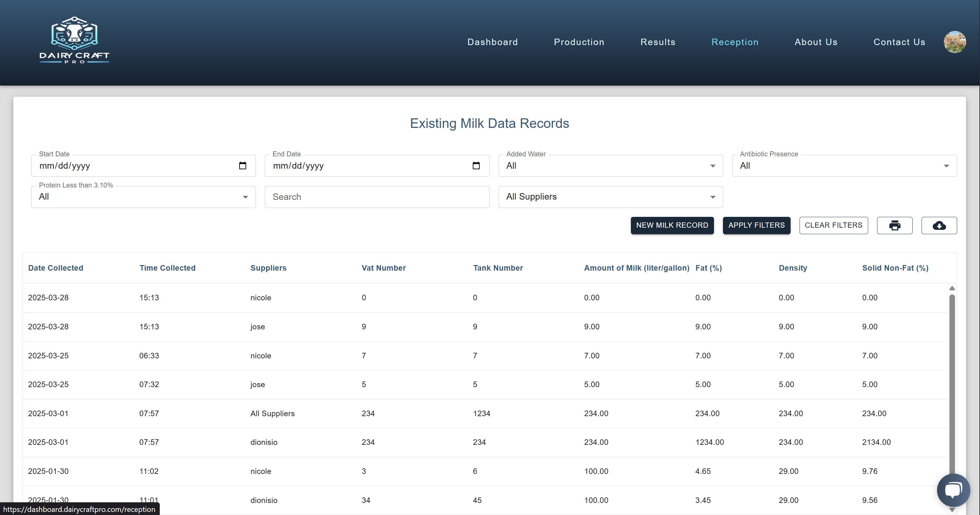Click the NEW MILK RECORD button
The image size is (980, 515).
[672, 226]
